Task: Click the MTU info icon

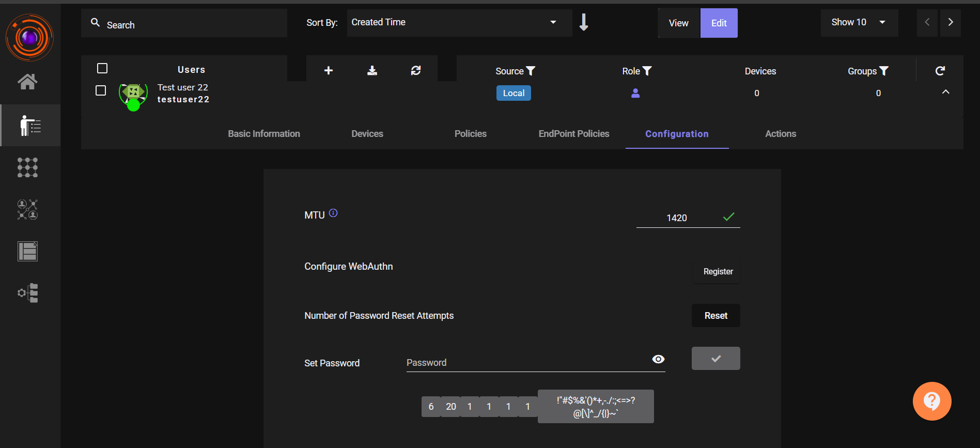Action: click(x=333, y=213)
